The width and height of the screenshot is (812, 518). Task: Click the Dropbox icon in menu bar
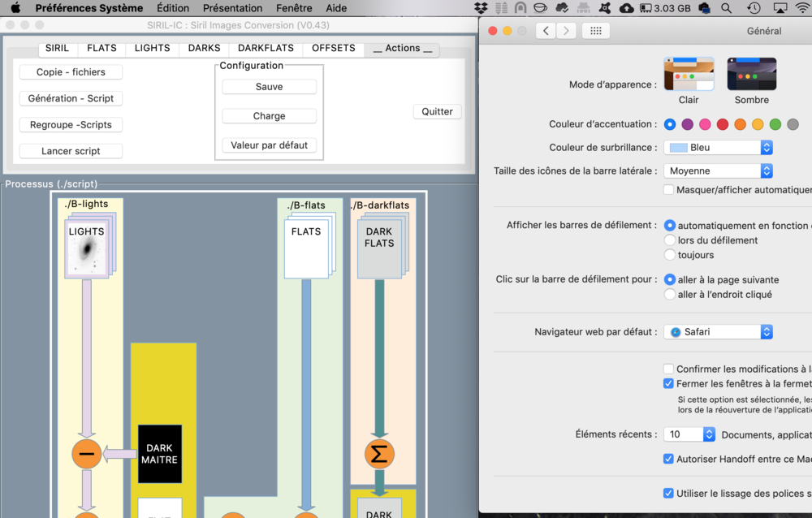click(x=481, y=8)
